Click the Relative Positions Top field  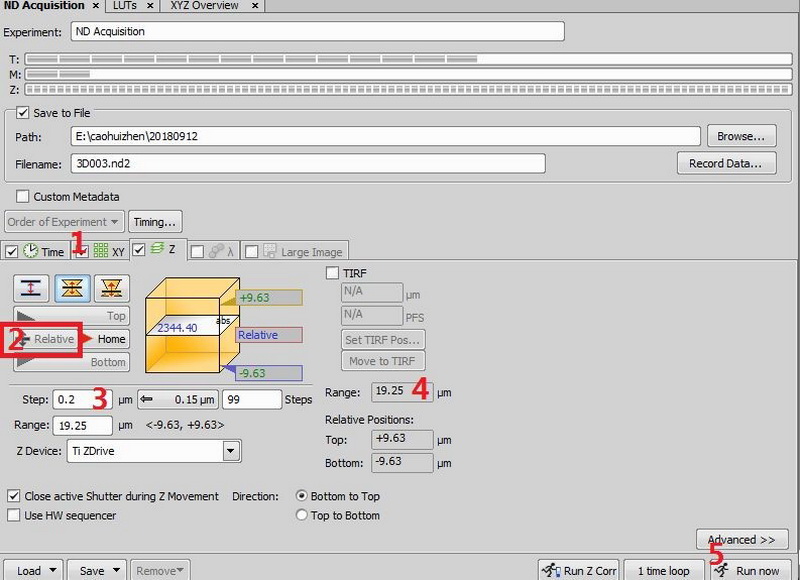(403, 440)
